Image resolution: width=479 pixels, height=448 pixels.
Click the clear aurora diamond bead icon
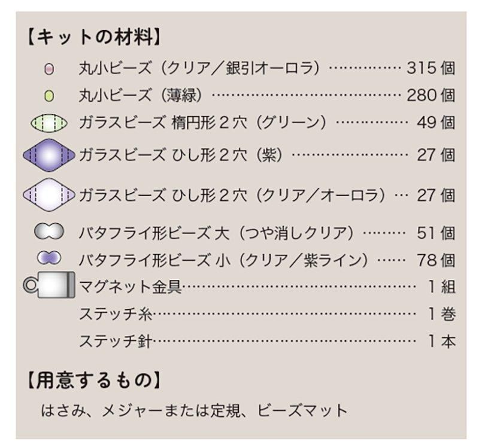coord(48,194)
